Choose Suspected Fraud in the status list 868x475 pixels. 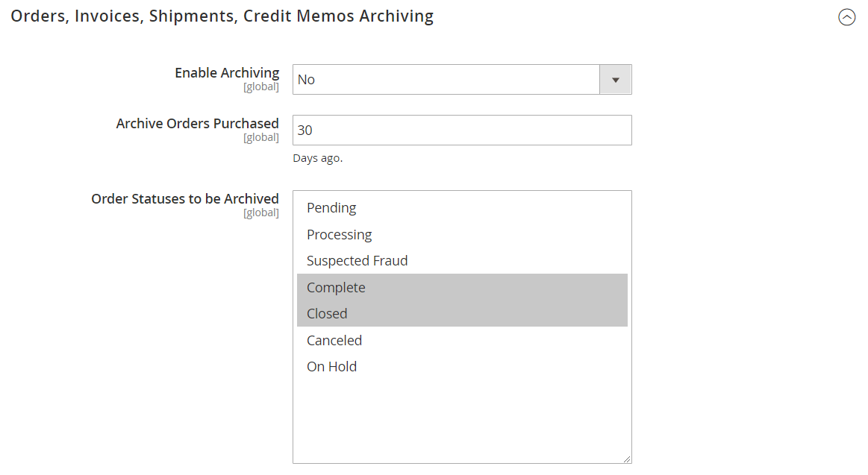[x=357, y=261]
